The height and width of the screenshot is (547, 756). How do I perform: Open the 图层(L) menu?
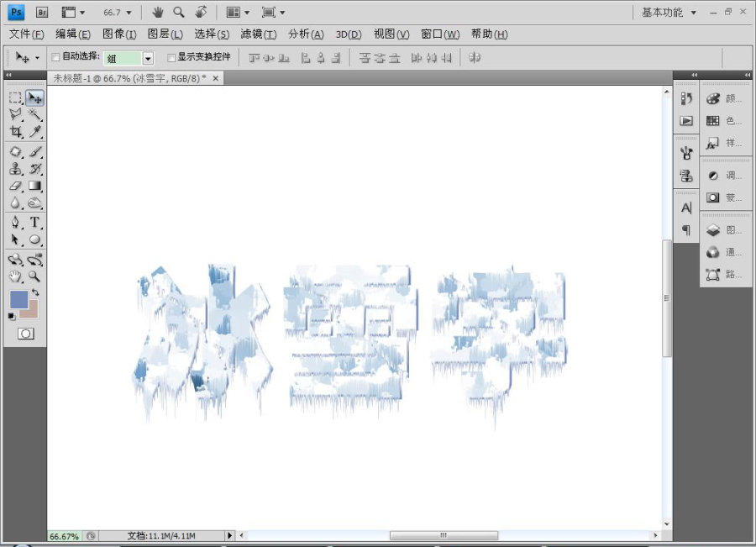click(x=165, y=34)
